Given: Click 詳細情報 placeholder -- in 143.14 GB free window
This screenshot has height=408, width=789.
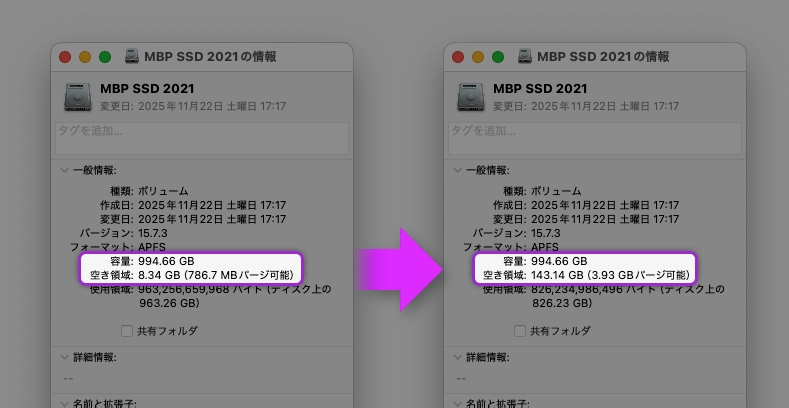Looking at the screenshot, I should click(461, 378).
